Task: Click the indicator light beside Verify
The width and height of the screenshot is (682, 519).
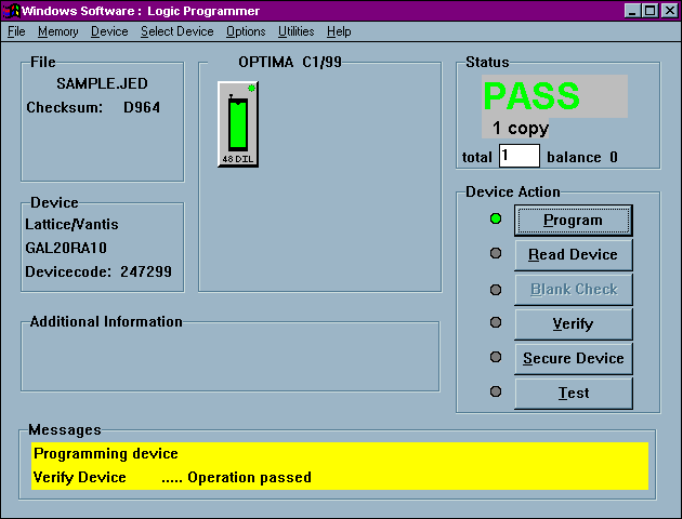Action: click(x=495, y=323)
